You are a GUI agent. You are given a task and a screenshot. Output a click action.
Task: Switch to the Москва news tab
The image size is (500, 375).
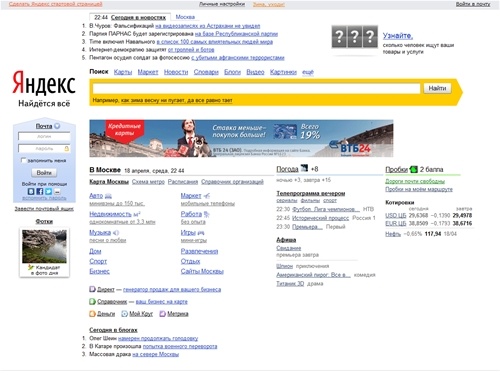[x=185, y=17]
